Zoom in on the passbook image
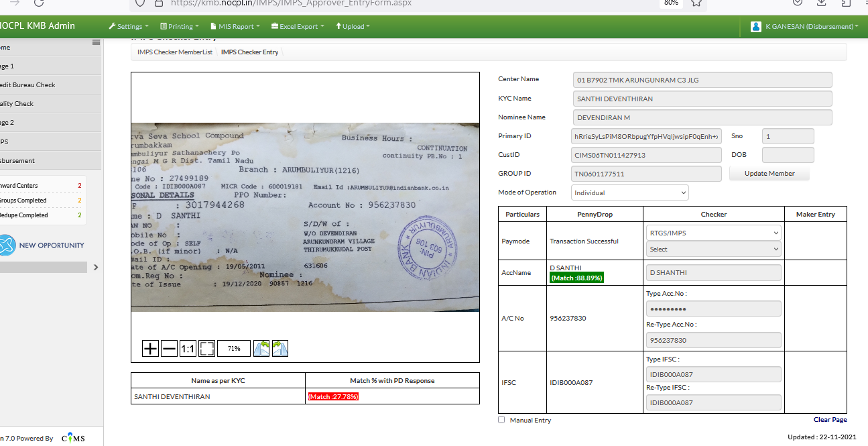Viewport: 868px width, 446px height. [151, 348]
